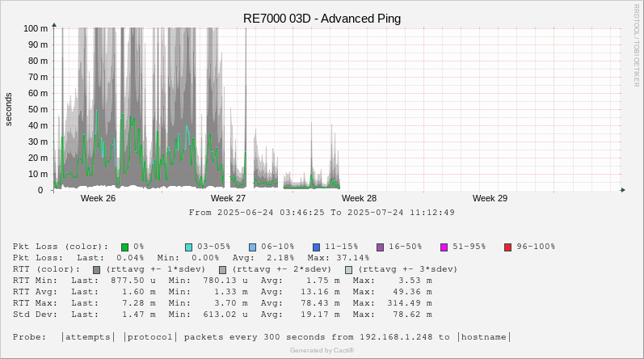Open the Generated by Cacti link
The image size is (644, 359).
pos(322,350)
